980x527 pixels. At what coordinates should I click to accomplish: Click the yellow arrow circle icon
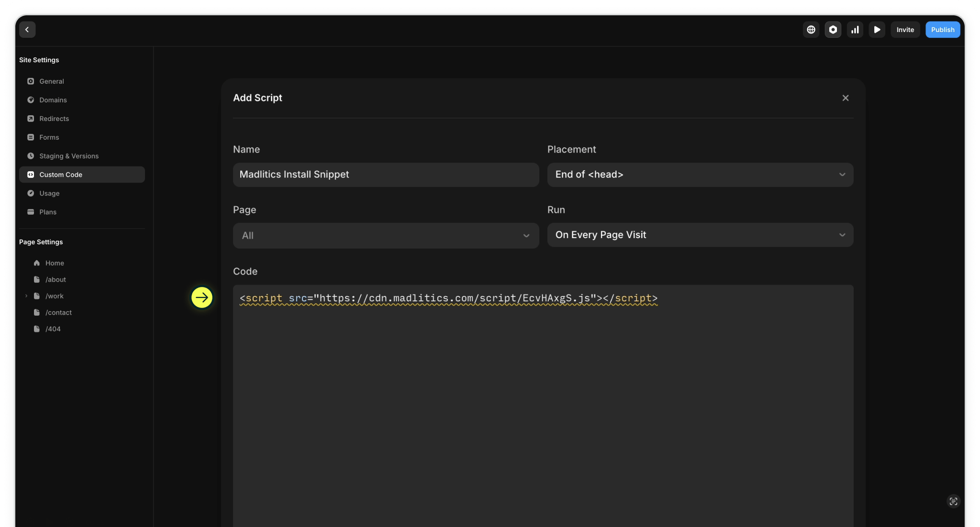pyautogui.click(x=202, y=297)
